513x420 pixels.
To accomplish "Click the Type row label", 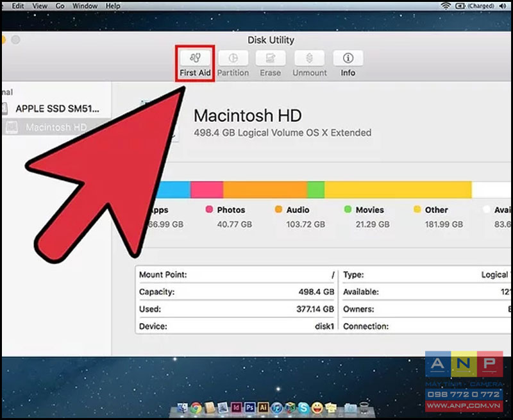I will tap(353, 275).
